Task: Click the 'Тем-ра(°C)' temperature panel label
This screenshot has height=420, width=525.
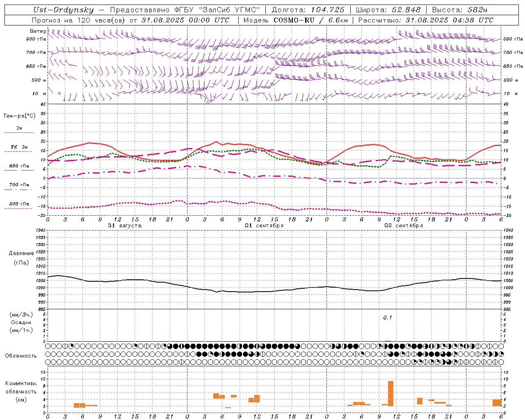Action: coord(20,116)
